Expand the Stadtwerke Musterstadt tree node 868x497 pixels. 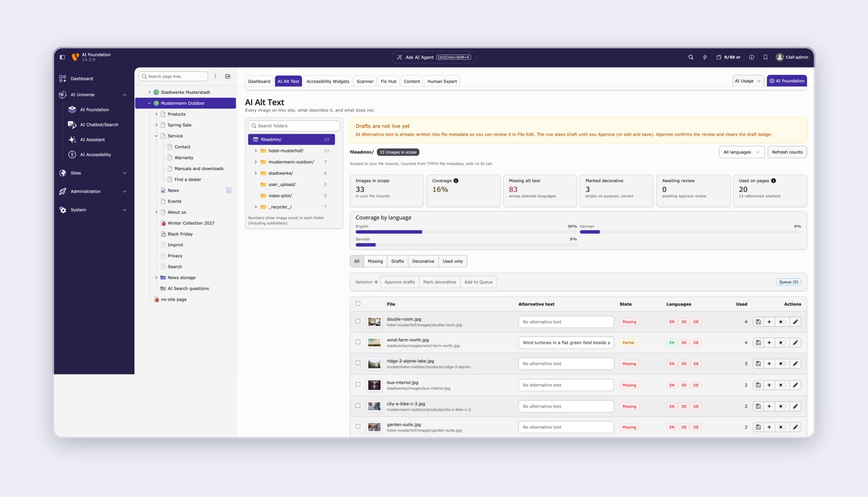[x=150, y=92]
